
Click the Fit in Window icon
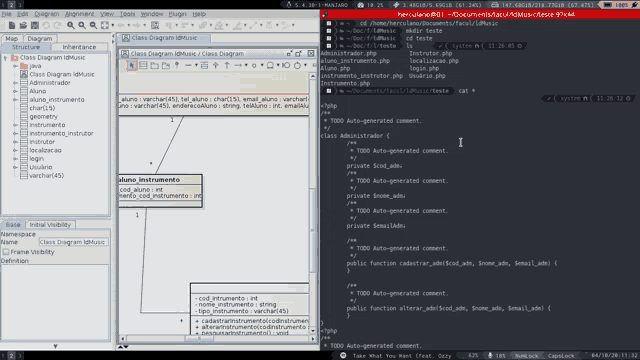coord(105,25)
